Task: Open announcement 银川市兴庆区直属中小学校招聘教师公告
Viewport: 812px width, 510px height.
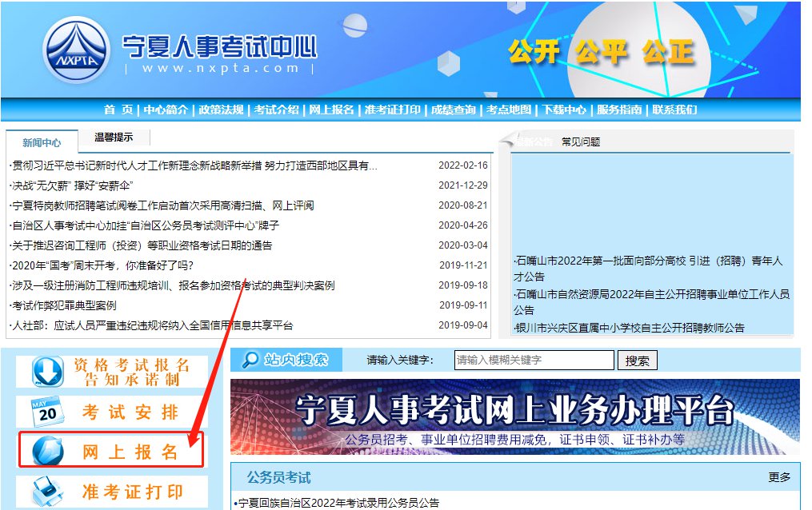Action: [x=629, y=328]
